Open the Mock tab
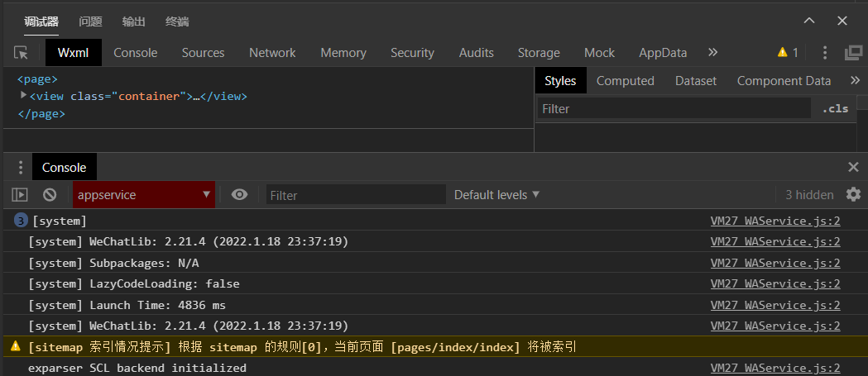The width and height of the screenshot is (868, 376). click(x=600, y=53)
